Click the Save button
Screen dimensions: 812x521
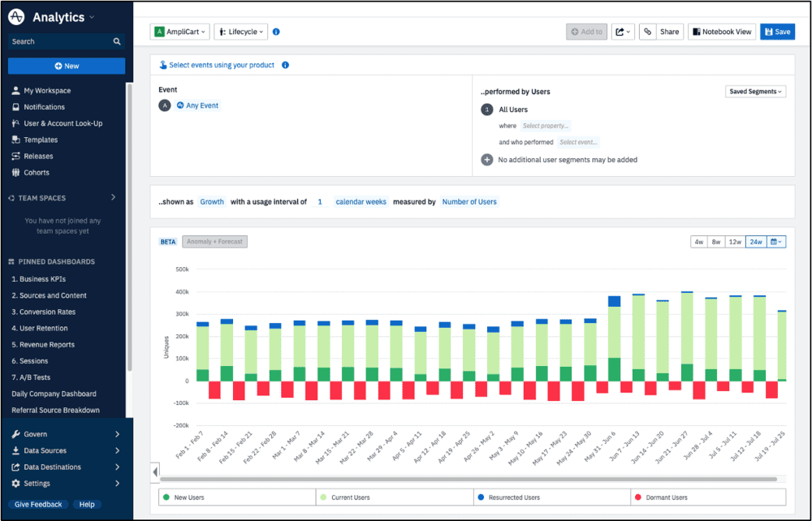tap(777, 32)
